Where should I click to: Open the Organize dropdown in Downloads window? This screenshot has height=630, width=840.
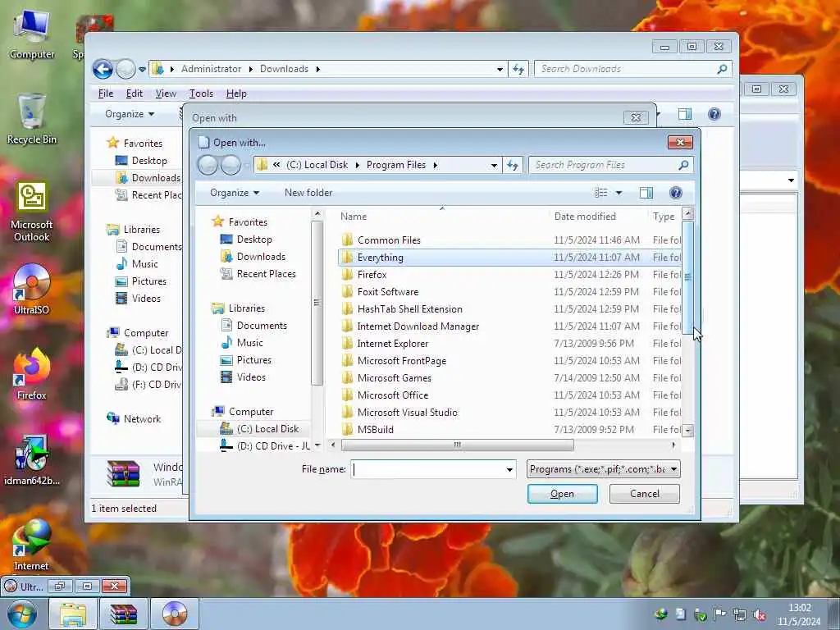(x=129, y=114)
